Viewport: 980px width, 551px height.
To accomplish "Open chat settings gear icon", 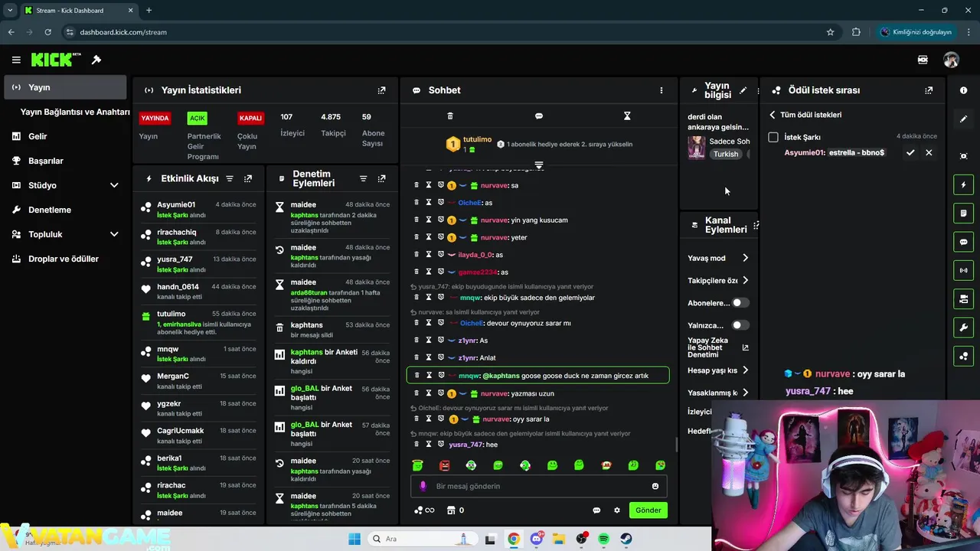I will coord(617,510).
